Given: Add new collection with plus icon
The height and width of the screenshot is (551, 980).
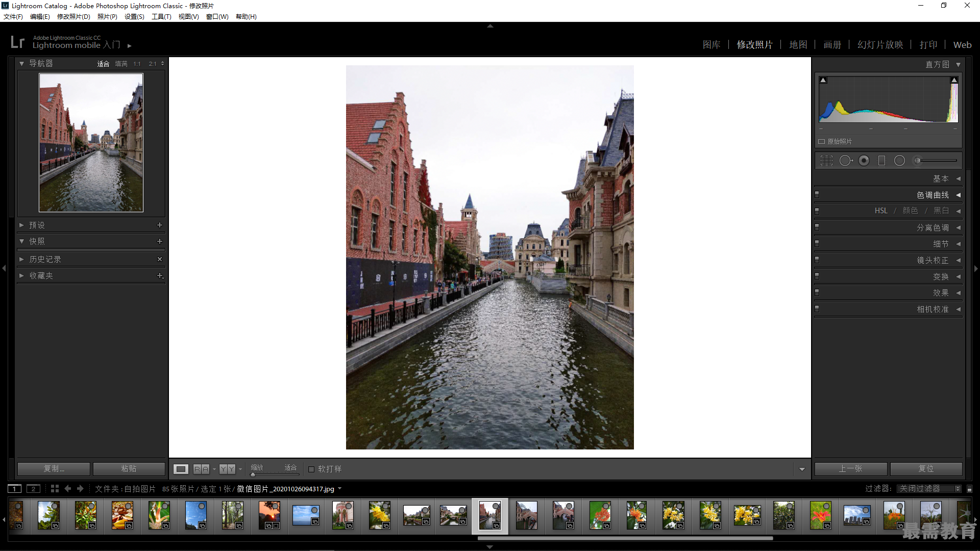Looking at the screenshot, I should tap(160, 275).
